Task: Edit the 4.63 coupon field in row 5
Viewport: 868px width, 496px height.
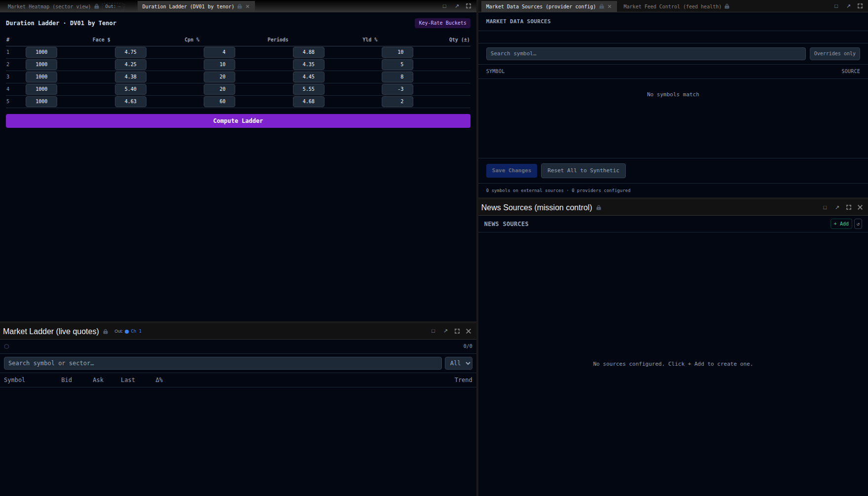Action: (131, 102)
